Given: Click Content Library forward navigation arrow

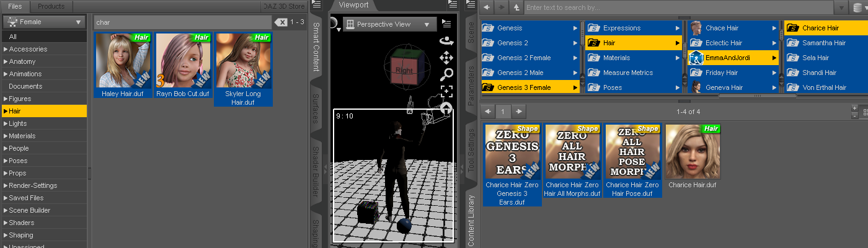Looking at the screenshot, I should pos(502,7).
